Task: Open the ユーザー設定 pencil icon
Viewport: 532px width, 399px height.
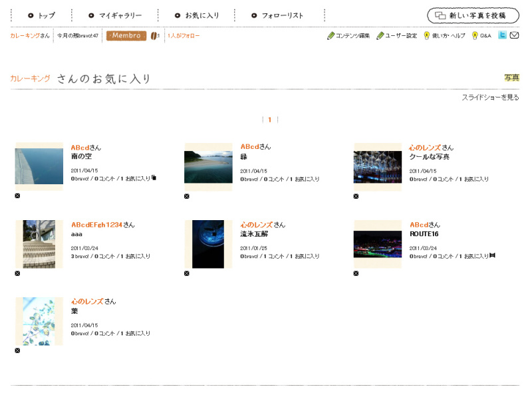Action: point(379,37)
